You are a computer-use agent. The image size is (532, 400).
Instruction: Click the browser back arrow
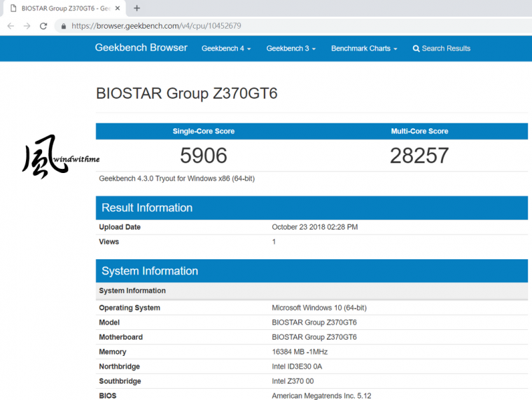pyautogui.click(x=10, y=26)
